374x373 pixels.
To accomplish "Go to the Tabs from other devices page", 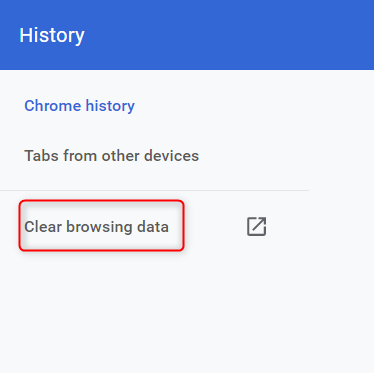I will point(112,156).
